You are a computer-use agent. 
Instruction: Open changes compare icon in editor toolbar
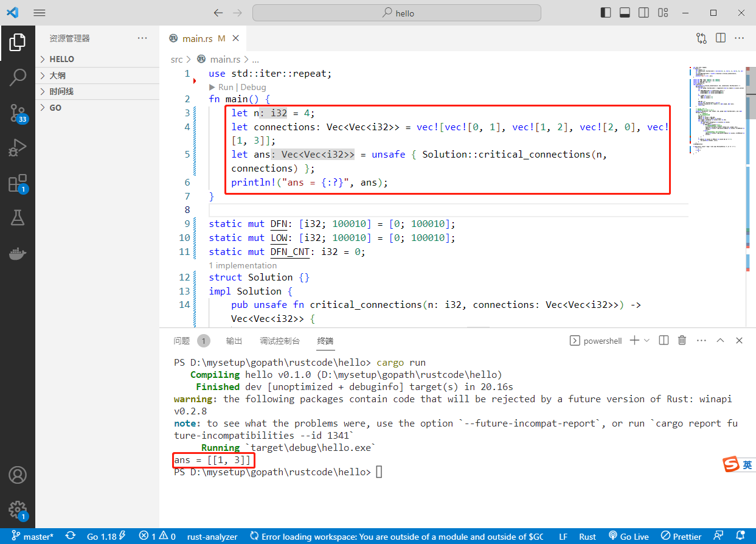(701, 38)
